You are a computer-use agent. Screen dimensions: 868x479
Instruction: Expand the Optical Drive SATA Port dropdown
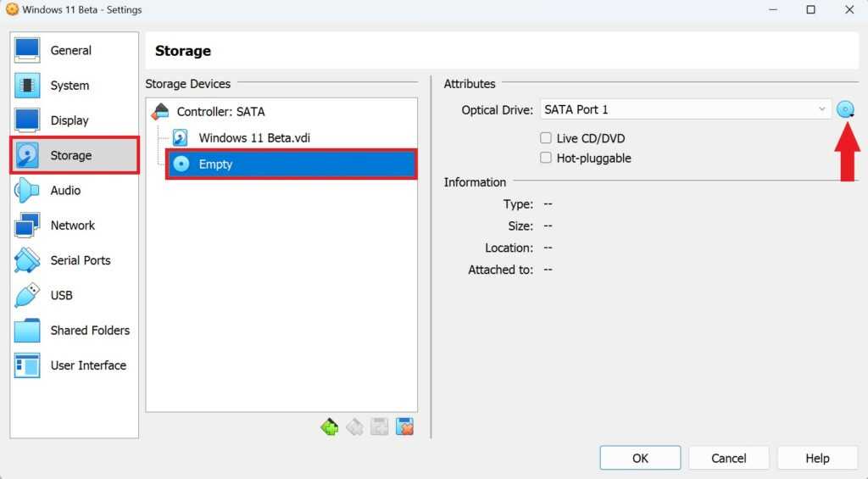click(685, 109)
